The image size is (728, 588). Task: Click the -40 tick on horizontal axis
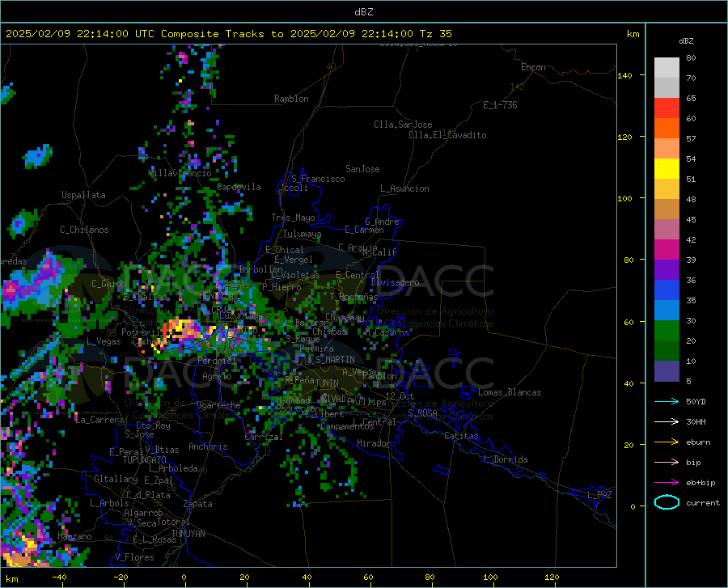click(x=59, y=577)
